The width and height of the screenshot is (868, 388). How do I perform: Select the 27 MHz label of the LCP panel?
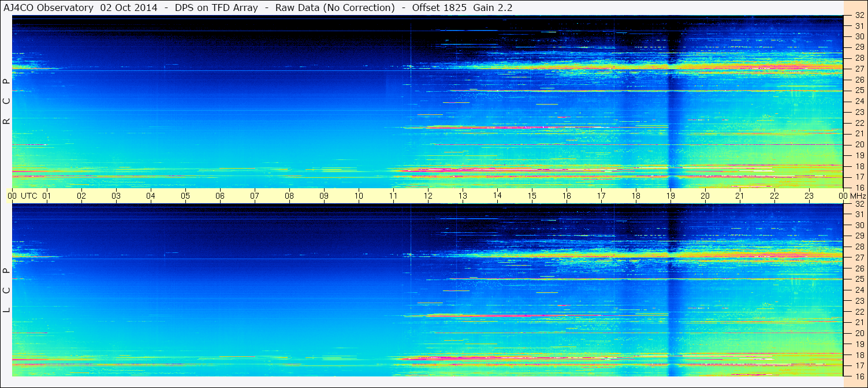[x=859, y=258]
